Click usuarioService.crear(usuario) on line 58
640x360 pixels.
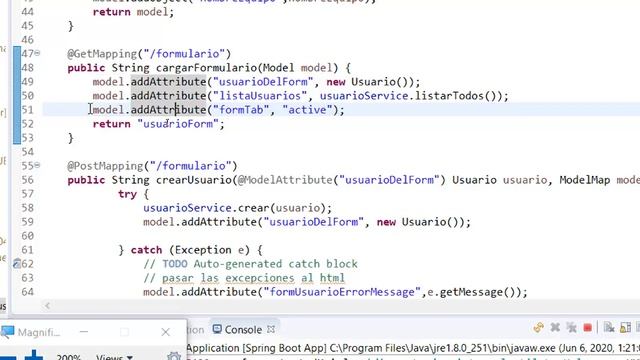click(234, 208)
